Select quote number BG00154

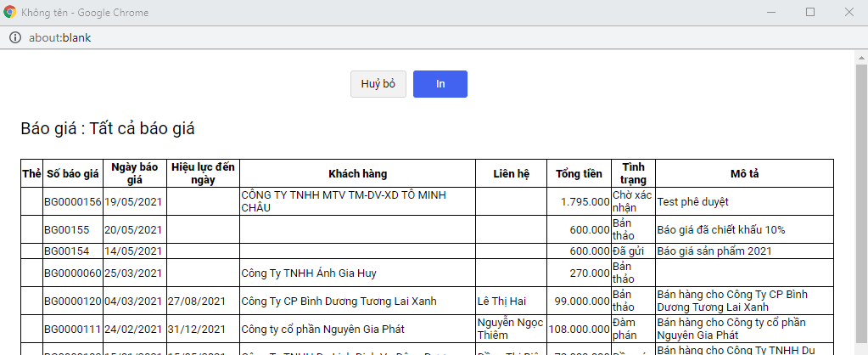pos(66,251)
